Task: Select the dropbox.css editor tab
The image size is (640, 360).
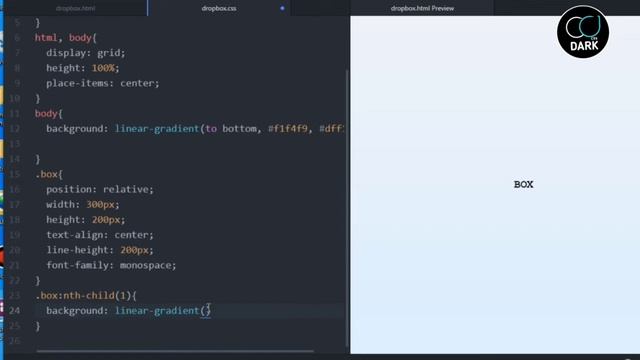Action: point(219,8)
